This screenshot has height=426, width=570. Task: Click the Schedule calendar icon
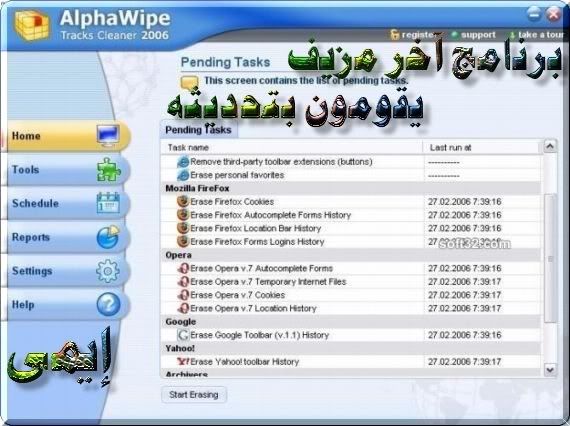[108, 203]
